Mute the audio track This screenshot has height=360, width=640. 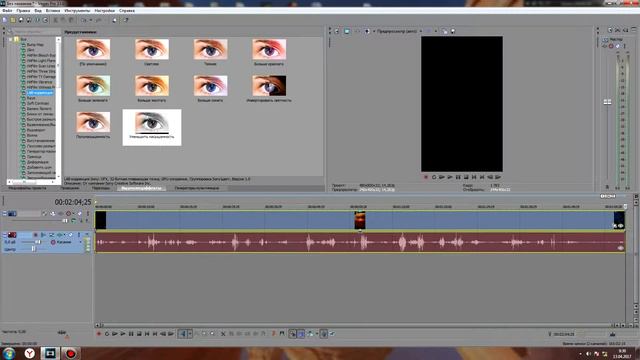coord(71,235)
